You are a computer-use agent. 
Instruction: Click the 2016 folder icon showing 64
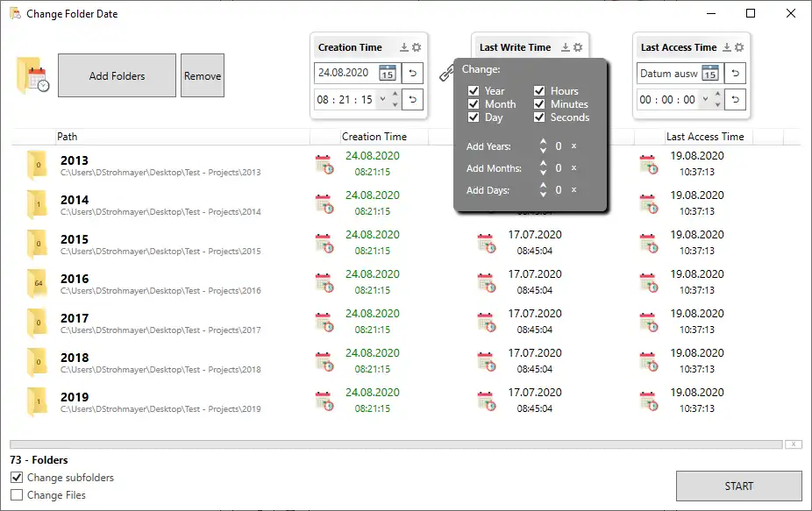point(38,283)
